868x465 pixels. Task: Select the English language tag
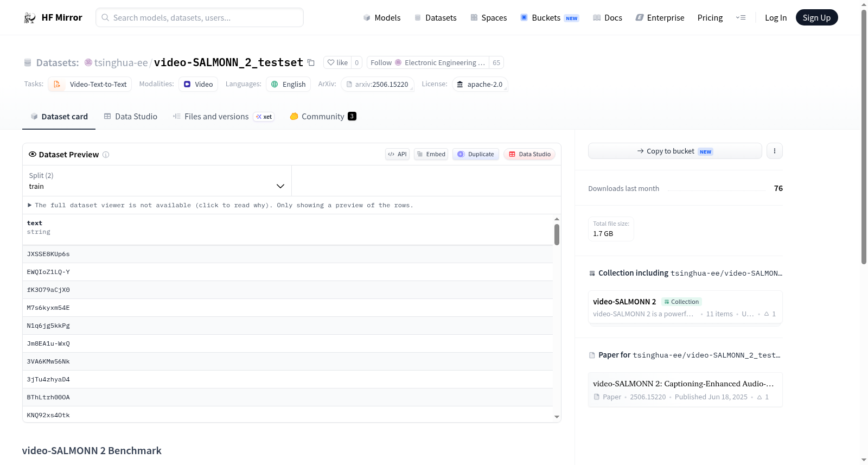coord(289,84)
